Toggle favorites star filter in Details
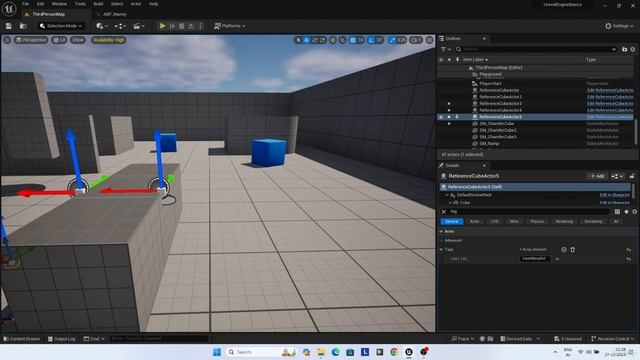The width and height of the screenshot is (640, 360). click(626, 212)
